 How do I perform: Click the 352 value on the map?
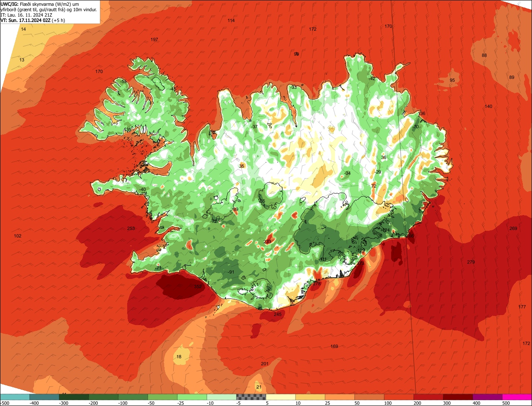(x=198, y=286)
